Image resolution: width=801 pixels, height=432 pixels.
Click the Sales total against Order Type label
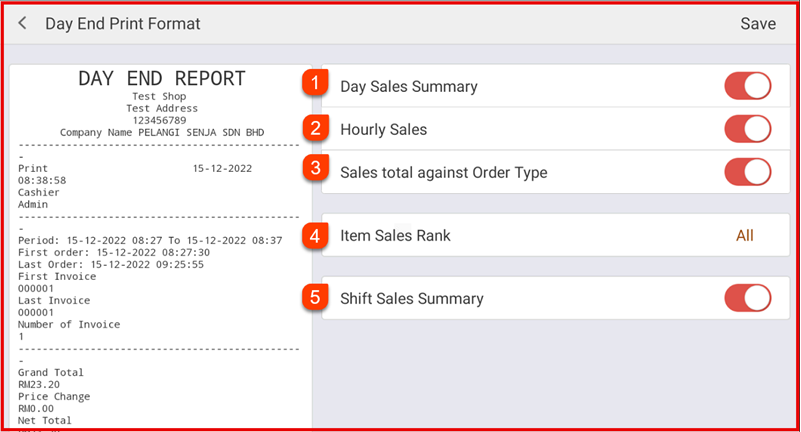[444, 172]
